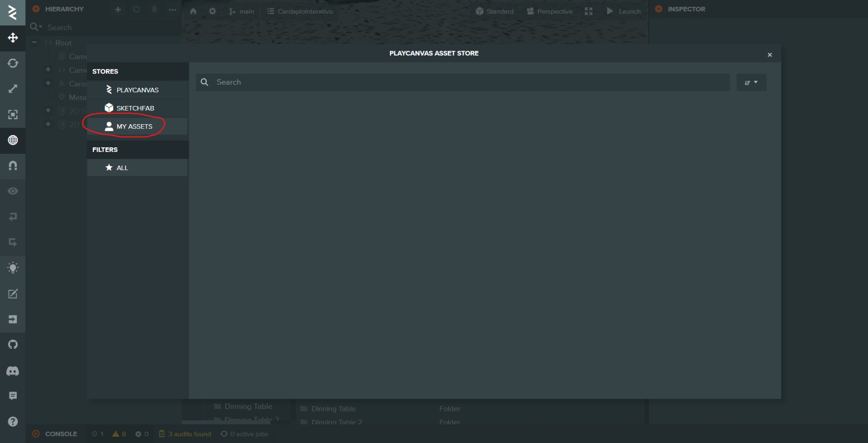Screen dimensions: 868x443
Task: Open the Discord icon link
Action: pyautogui.click(x=13, y=371)
